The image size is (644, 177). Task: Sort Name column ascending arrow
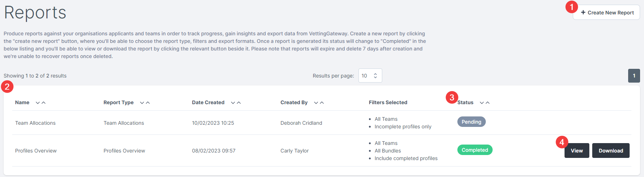click(x=44, y=103)
